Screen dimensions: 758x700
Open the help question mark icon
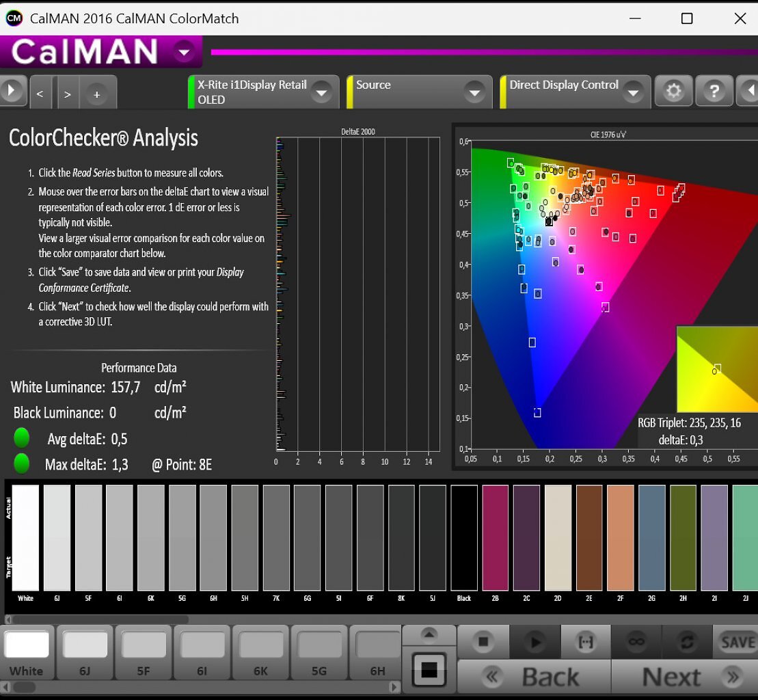point(714,91)
